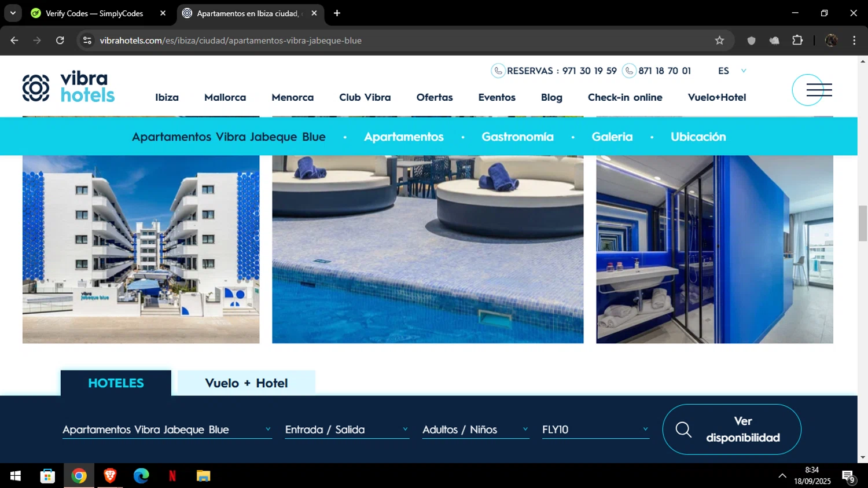The image size is (868, 488).
Task: Open File Explorer from the taskbar
Action: click(x=203, y=476)
